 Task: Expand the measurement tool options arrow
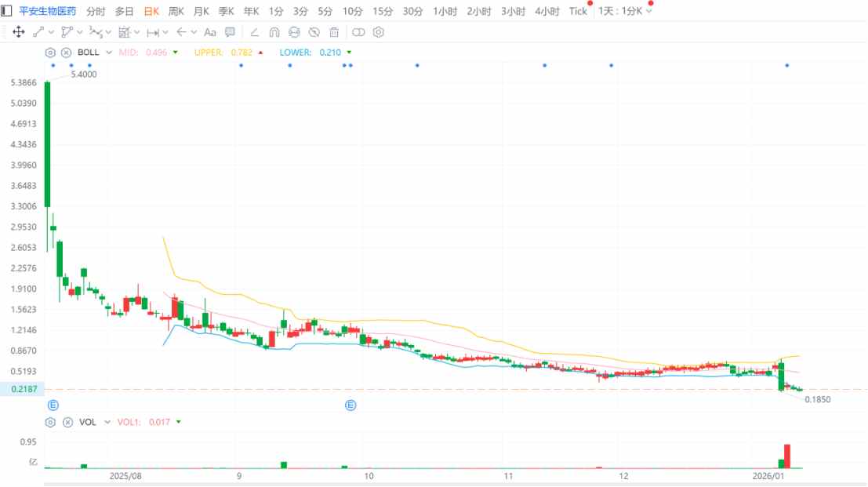point(136,32)
